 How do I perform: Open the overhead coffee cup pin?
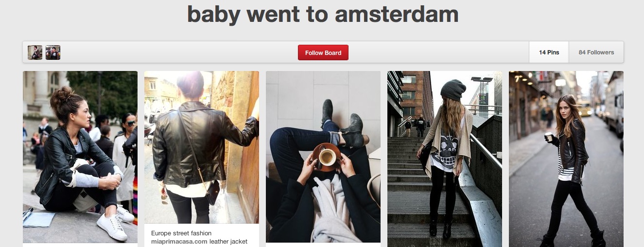click(323, 157)
